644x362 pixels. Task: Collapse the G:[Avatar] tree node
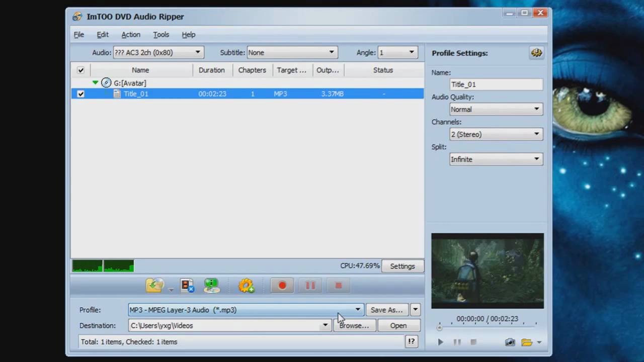pos(95,82)
